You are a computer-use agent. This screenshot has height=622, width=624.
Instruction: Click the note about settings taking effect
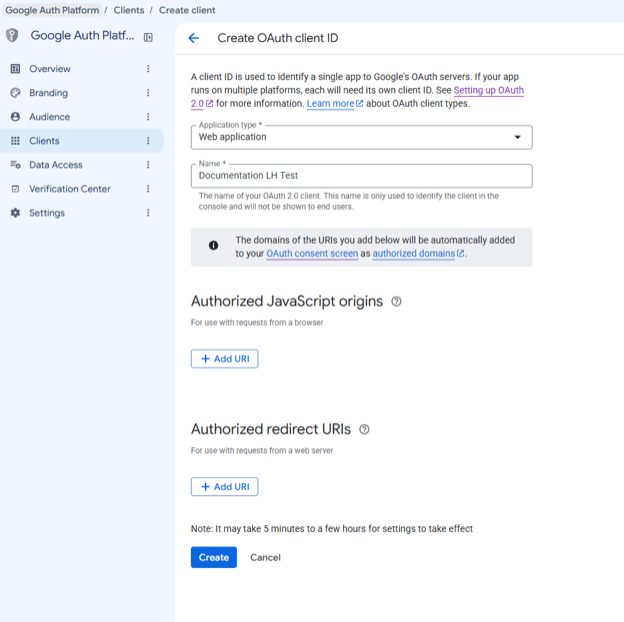332,528
